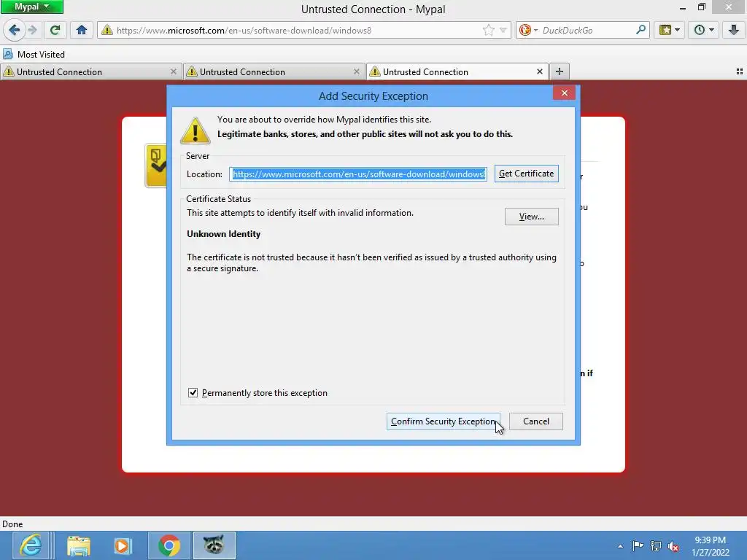The width and height of the screenshot is (747, 560).
Task: Show all tabs grid icon
Action: 740,71
